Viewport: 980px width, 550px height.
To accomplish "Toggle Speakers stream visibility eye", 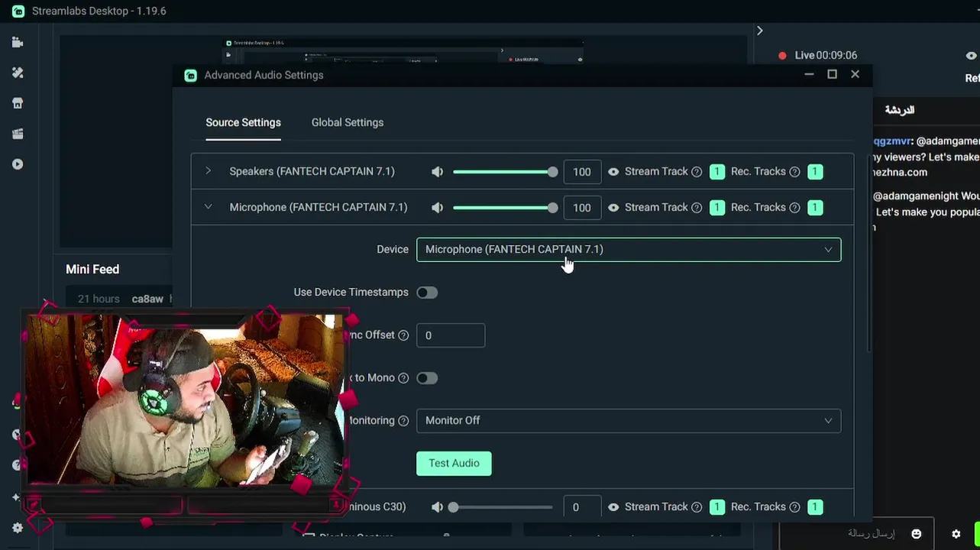I will tap(613, 172).
